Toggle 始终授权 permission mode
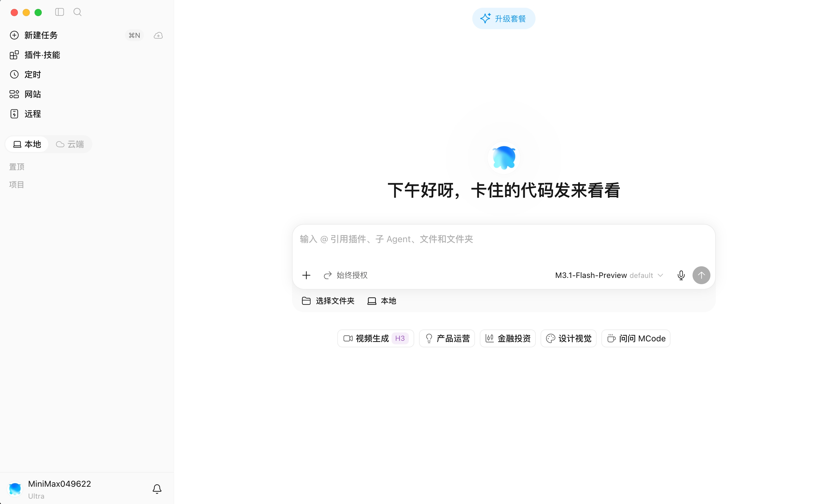The image size is (832, 504). pos(345,276)
